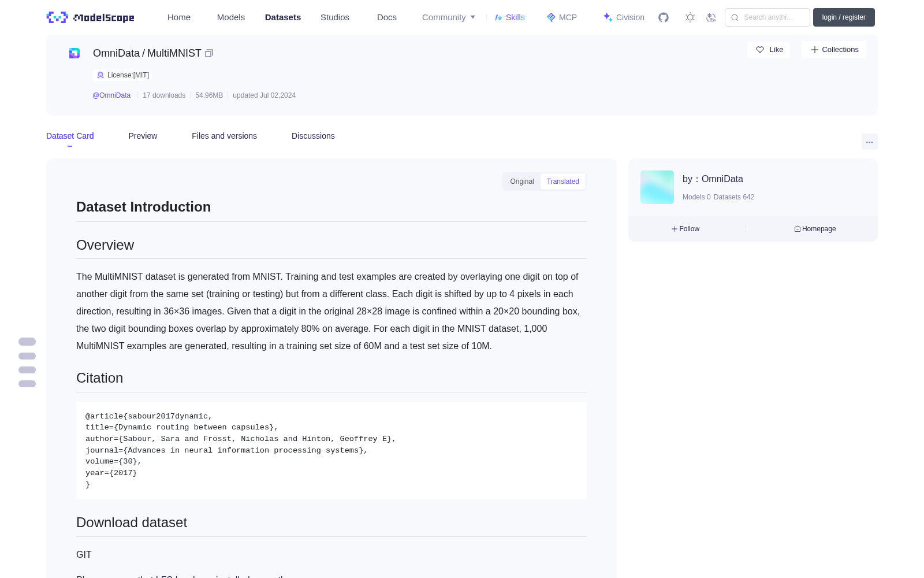Click the license badge icon
924x578 pixels.
coord(100,75)
